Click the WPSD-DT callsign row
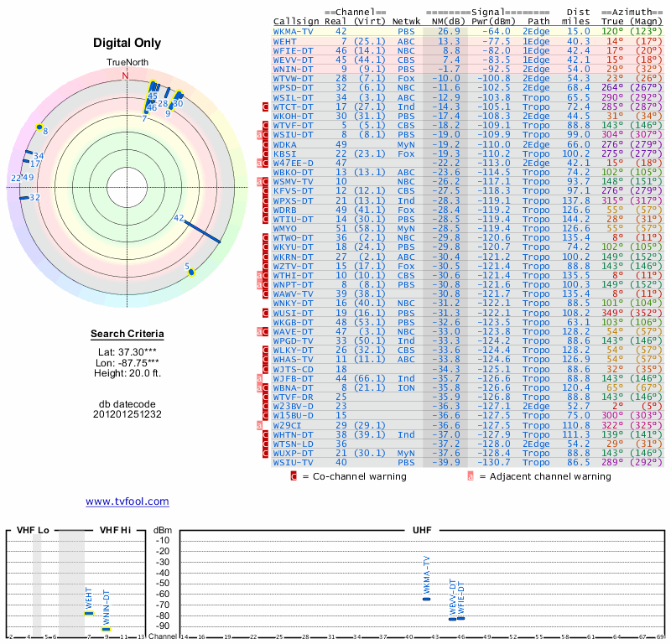The width and height of the screenshot is (671, 644). [x=294, y=87]
